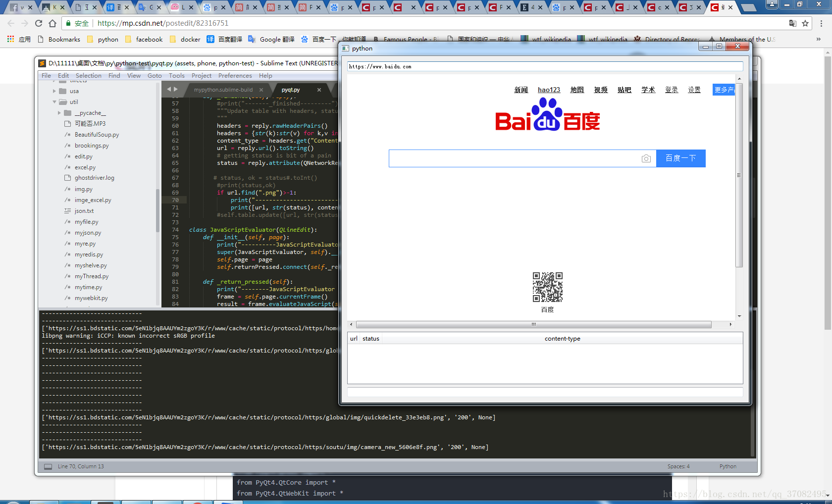Click the Chrome home icon

(52, 23)
